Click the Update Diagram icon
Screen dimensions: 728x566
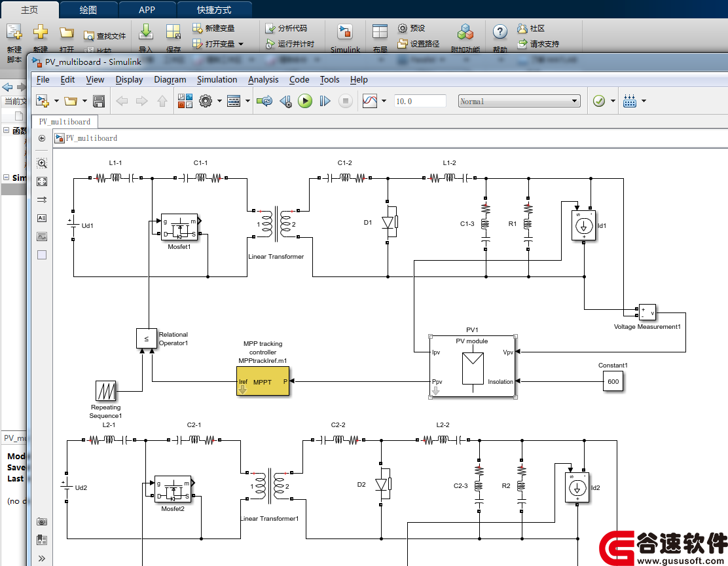[x=264, y=101]
